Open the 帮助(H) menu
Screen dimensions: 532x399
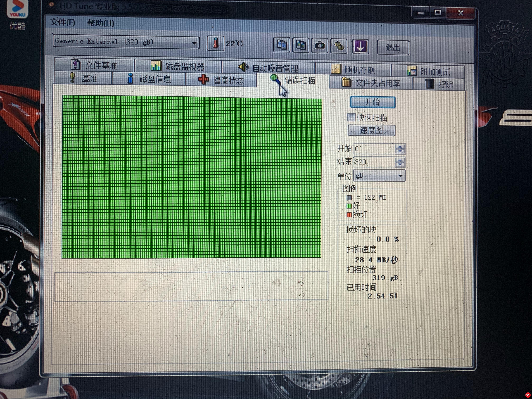pos(100,23)
